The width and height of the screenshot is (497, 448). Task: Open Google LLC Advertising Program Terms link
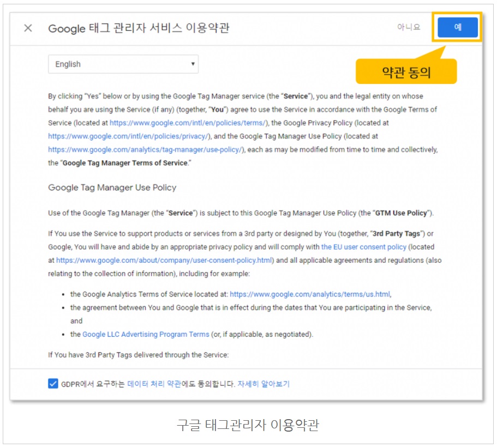click(146, 334)
